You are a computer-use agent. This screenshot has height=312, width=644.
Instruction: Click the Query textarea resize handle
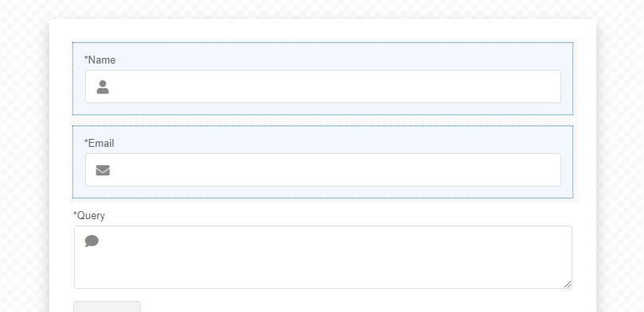tap(568, 284)
